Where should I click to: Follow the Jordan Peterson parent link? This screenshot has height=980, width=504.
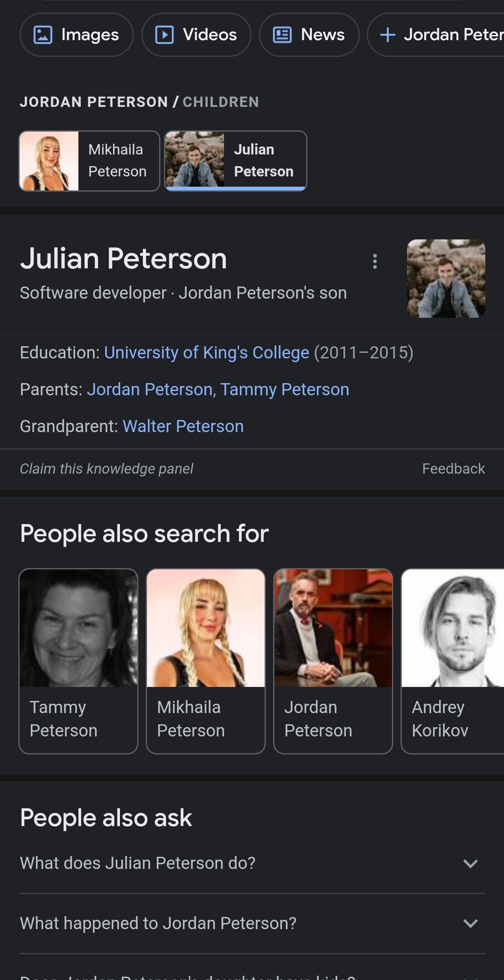click(150, 390)
